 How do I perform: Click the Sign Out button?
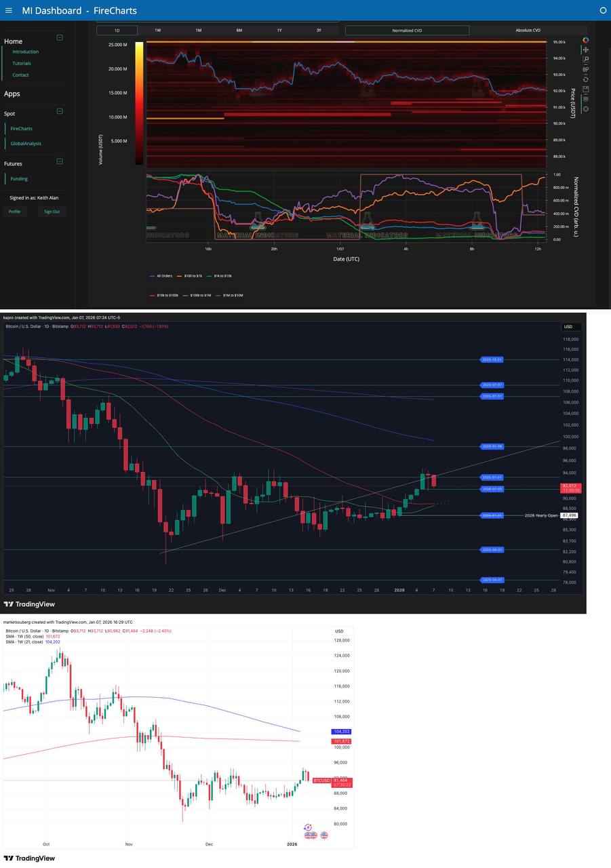(52, 212)
